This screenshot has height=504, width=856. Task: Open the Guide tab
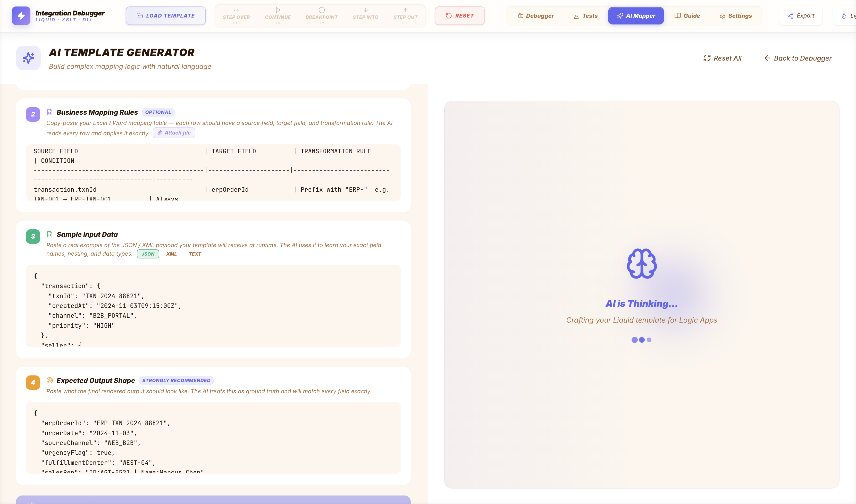pyautogui.click(x=687, y=16)
